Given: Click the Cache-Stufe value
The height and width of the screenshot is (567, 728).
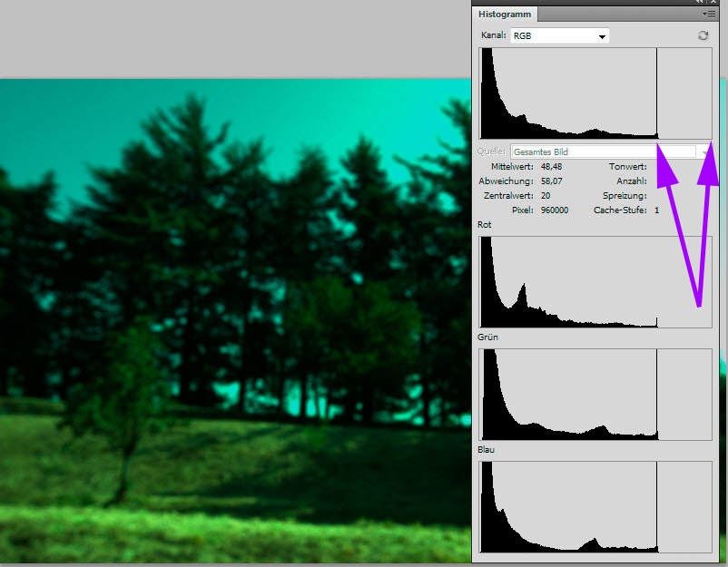Looking at the screenshot, I should (x=656, y=210).
